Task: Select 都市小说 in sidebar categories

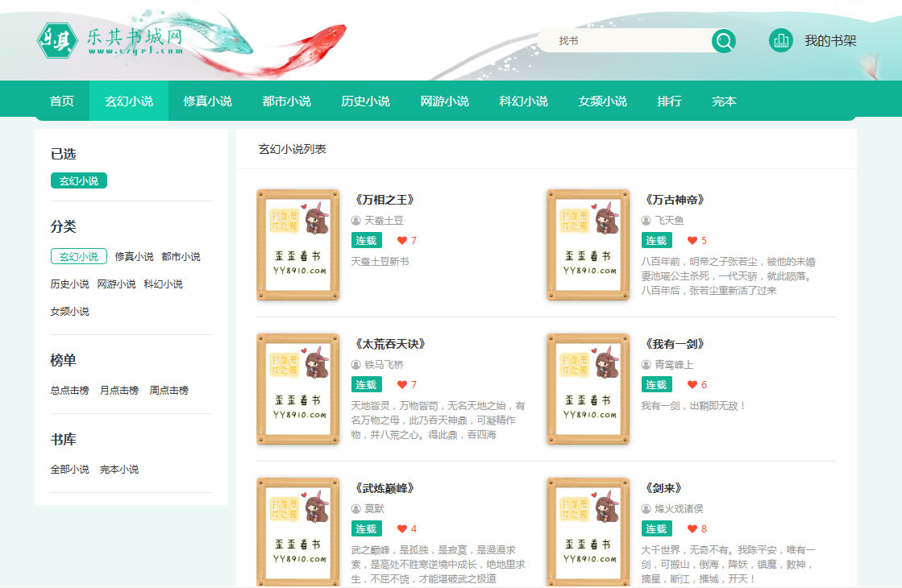Action: (181, 257)
